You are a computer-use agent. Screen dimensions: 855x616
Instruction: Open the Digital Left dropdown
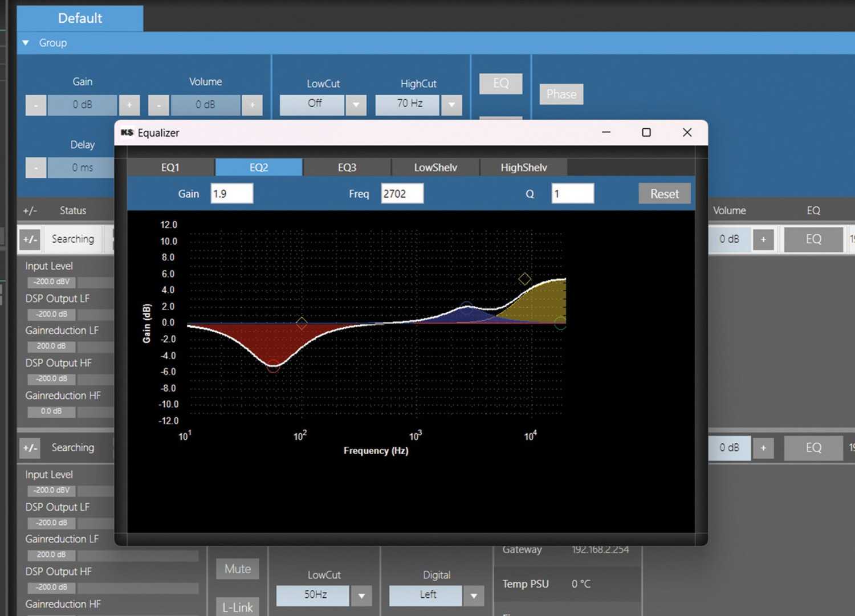tap(474, 595)
